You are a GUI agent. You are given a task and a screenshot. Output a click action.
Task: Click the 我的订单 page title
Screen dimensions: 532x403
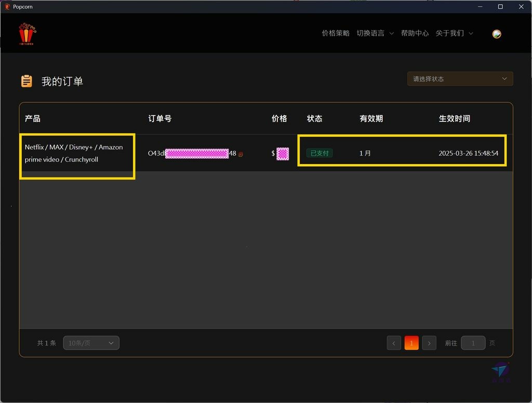pyautogui.click(x=62, y=82)
